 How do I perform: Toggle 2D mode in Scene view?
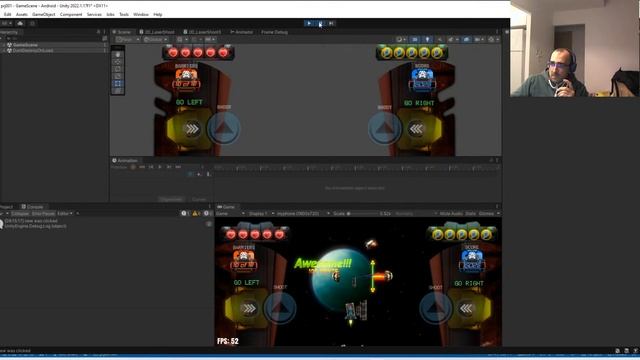pos(415,40)
